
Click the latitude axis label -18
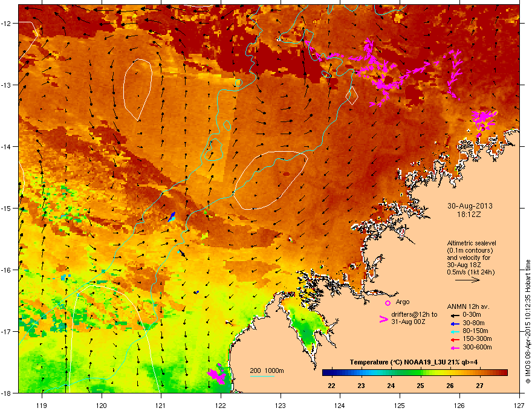[x=6, y=393]
